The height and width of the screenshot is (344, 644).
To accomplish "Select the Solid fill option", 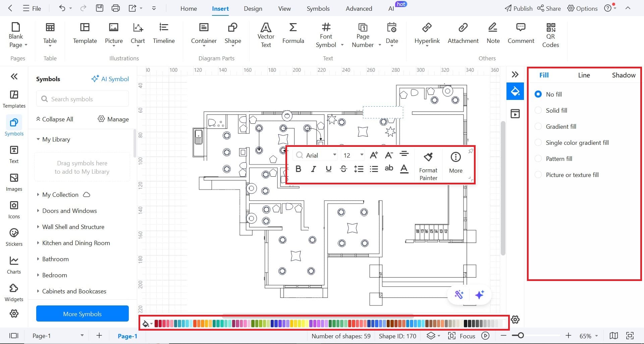I will point(551,110).
